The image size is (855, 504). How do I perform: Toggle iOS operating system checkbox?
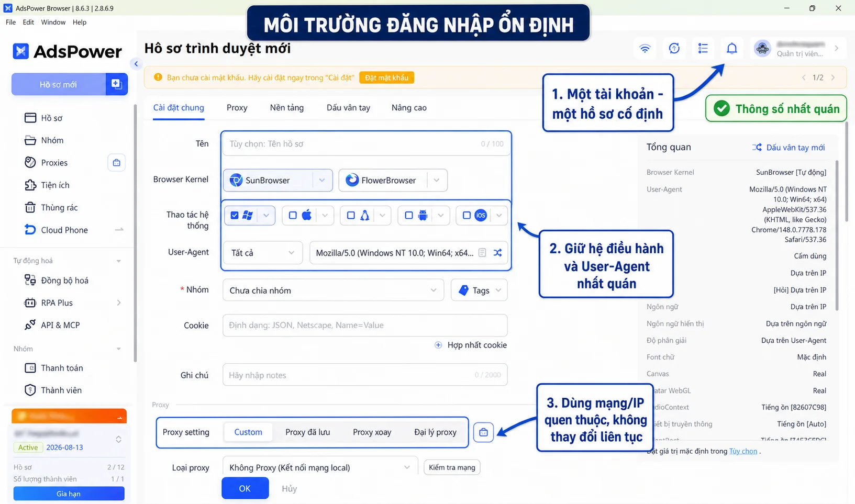(x=467, y=215)
